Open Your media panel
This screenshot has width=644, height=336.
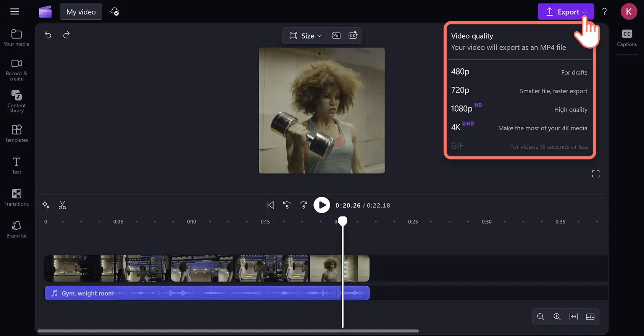point(16,37)
